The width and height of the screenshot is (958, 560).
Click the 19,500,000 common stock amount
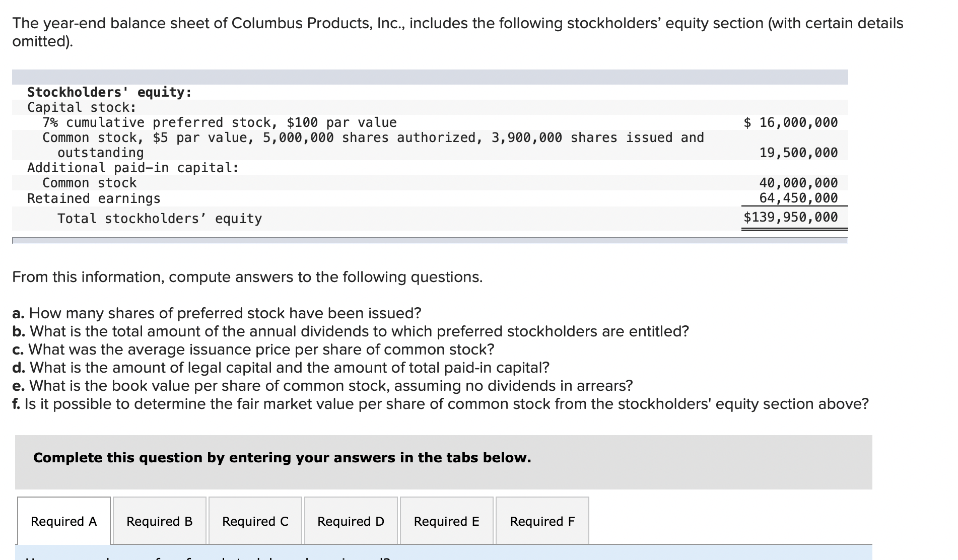pos(798,153)
